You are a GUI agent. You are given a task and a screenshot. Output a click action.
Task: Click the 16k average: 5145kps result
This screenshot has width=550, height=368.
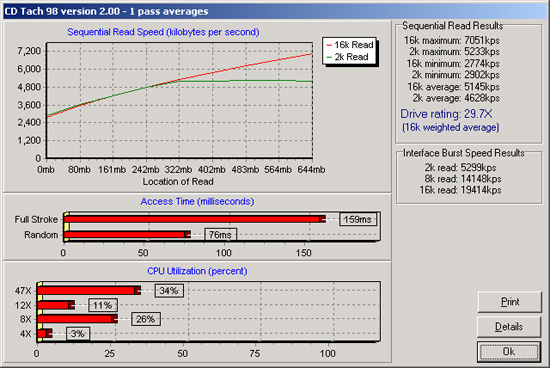(x=454, y=87)
